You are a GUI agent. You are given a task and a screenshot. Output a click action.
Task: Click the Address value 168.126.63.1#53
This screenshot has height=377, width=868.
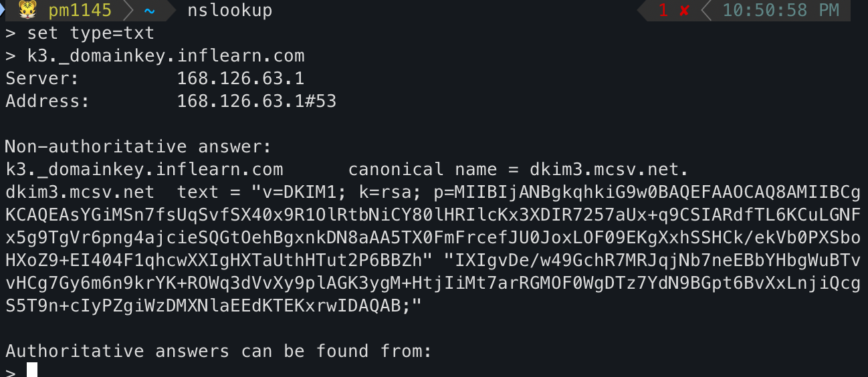pyautogui.click(x=257, y=101)
